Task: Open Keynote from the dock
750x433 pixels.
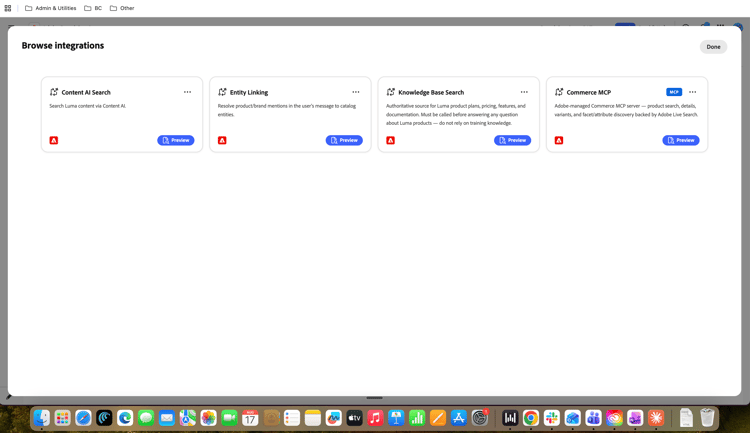Action: pos(396,418)
